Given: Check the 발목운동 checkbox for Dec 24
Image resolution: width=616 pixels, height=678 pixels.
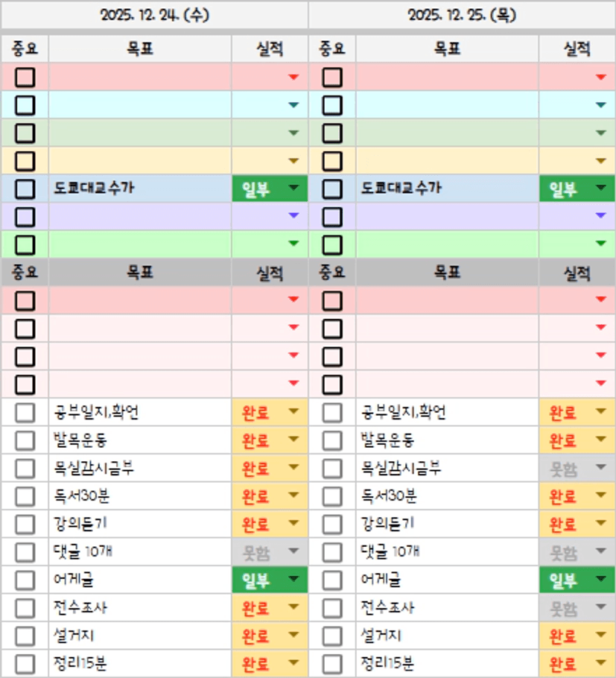Looking at the screenshot, I should click(25, 440).
